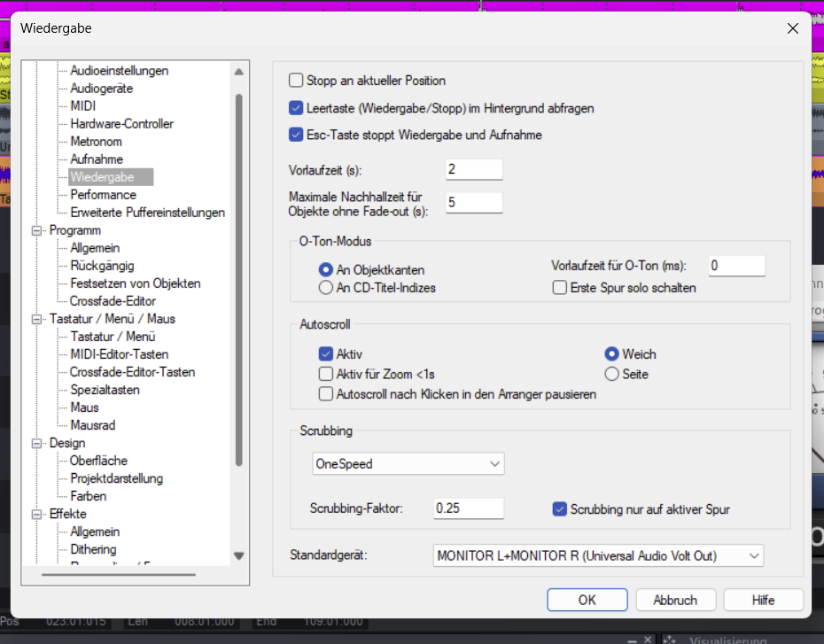Image resolution: width=824 pixels, height=644 pixels.
Task: Confirm settings with OK button
Action: click(587, 600)
